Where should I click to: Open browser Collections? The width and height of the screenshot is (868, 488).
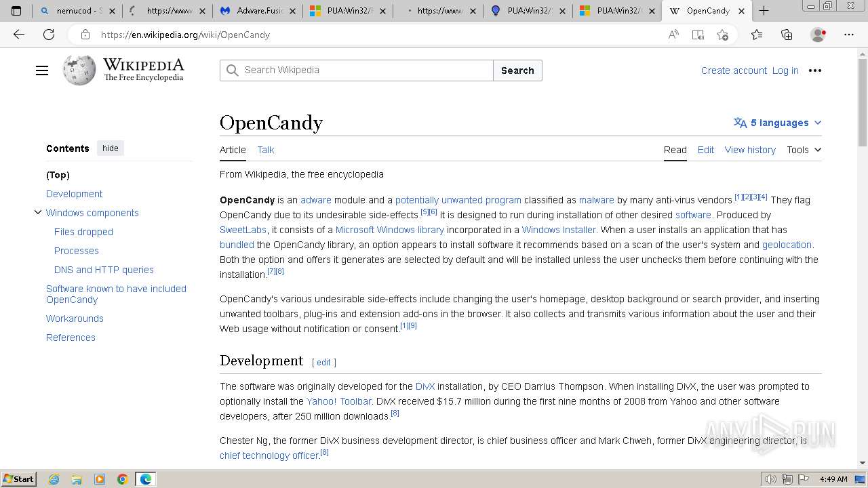click(787, 35)
